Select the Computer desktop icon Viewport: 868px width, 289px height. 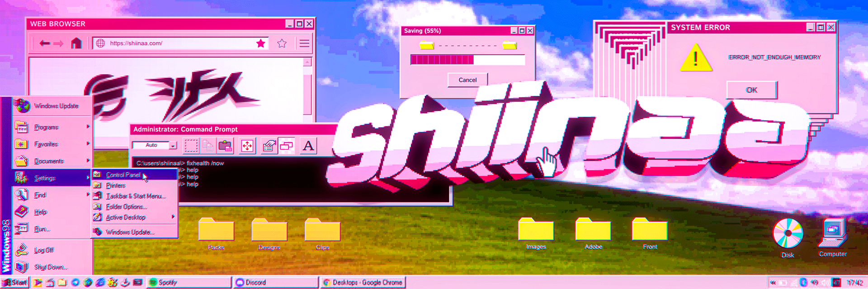[x=833, y=237]
